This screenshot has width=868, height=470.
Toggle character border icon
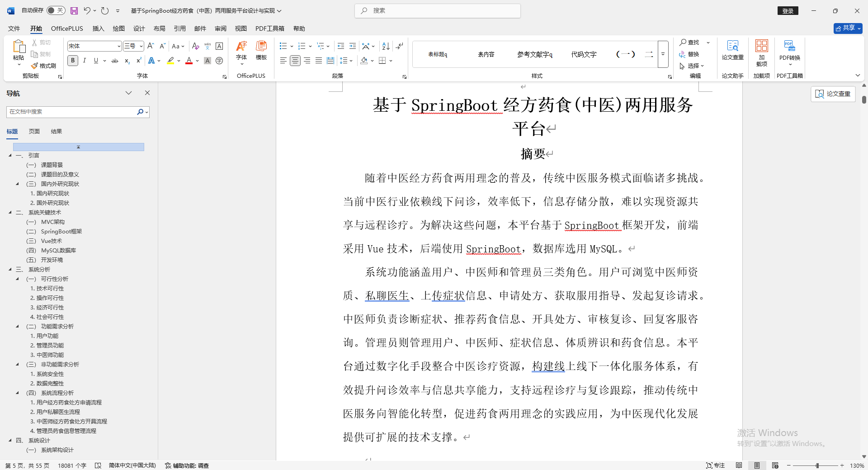(x=219, y=46)
